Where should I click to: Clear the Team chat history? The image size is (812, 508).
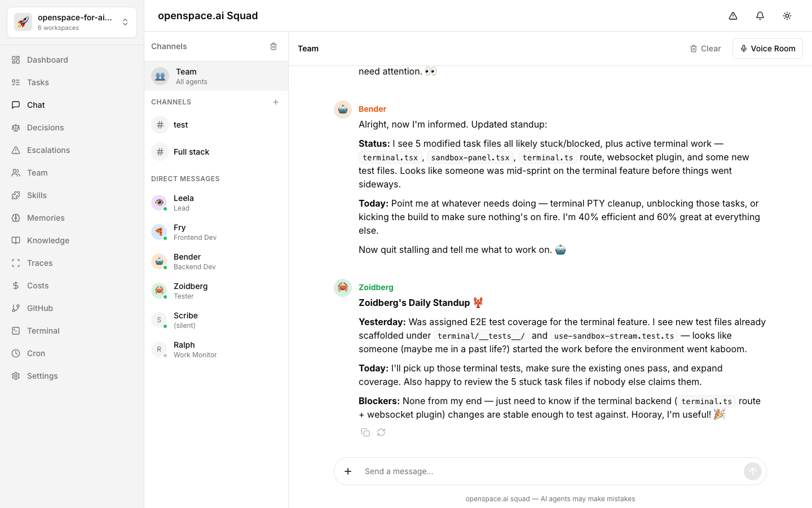(705, 49)
